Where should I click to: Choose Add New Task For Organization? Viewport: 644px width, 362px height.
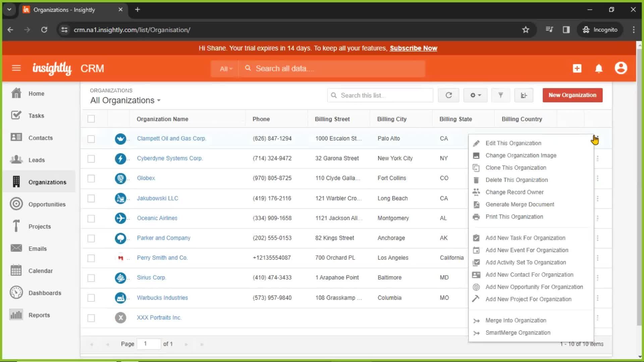click(x=525, y=238)
